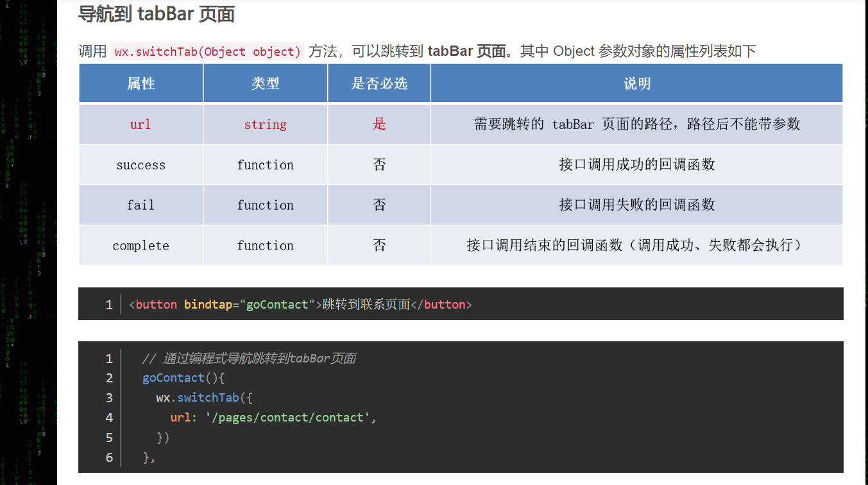Image resolution: width=868 pixels, height=485 pixels.
Task: Click line number 6 in the JavaScript code block
Action: point(109,457)
